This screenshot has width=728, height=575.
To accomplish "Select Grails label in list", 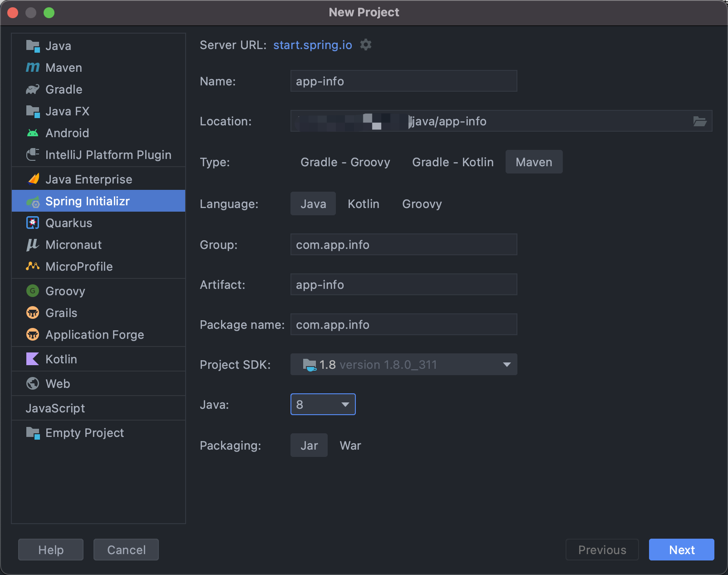I will (x=61, y=313).
